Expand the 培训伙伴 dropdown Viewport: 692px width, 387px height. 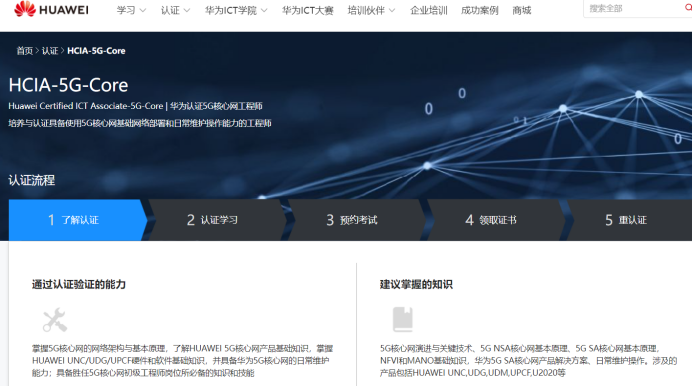[371, 10]
